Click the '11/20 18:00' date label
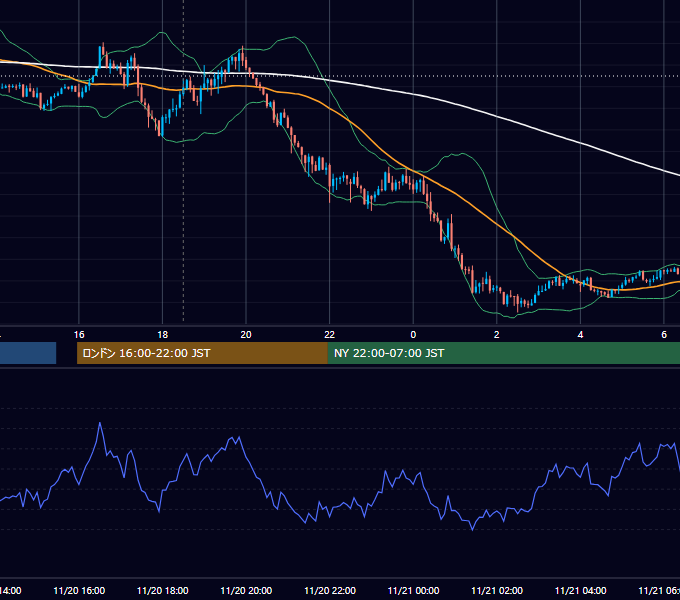 [163, 590]
